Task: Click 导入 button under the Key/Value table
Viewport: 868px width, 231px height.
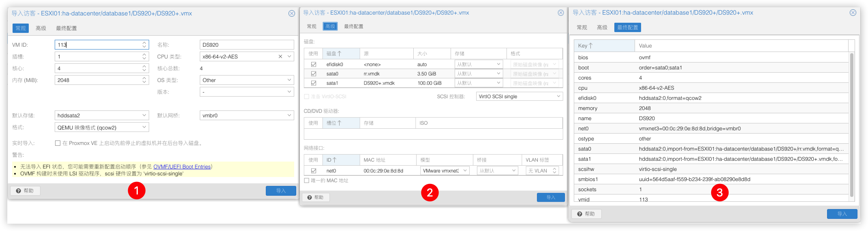Action: [x=842, y=214]
